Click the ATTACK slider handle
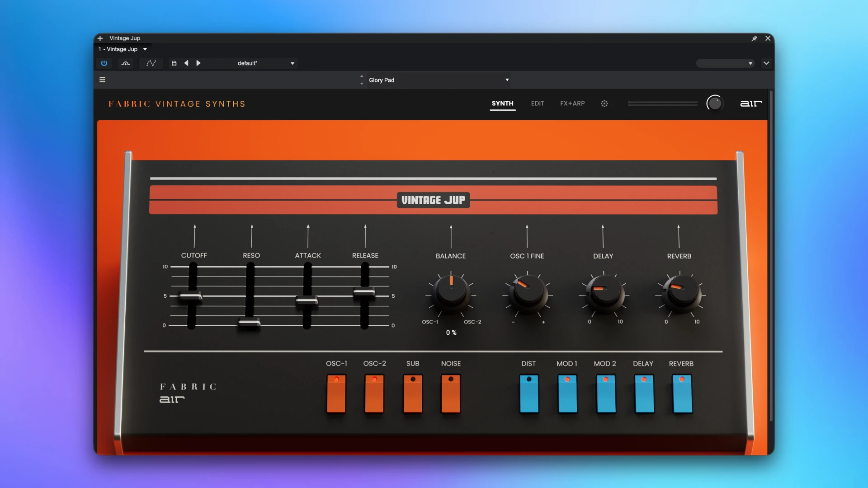Image resolution: width=868 pixels, height=488 pixels. pos(307,300)
